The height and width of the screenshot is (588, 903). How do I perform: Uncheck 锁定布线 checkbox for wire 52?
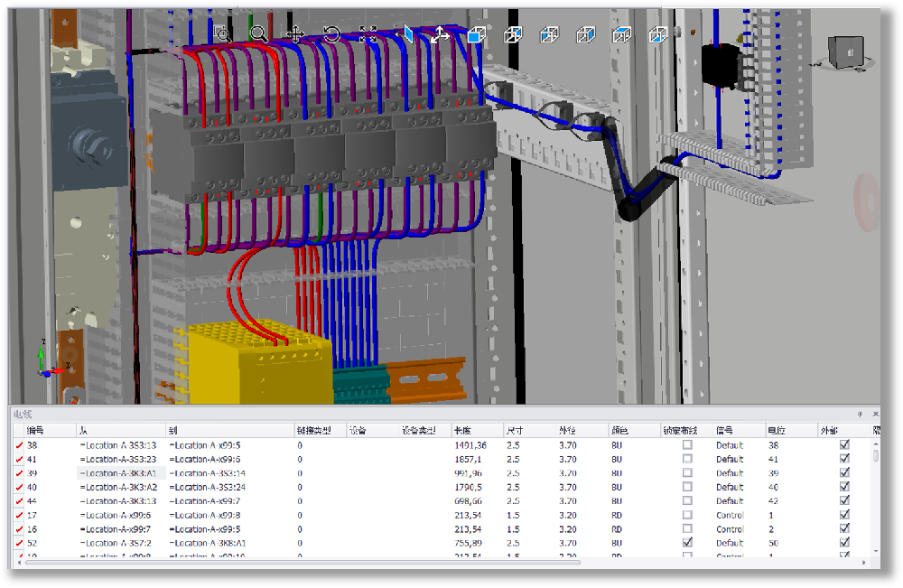687,543
